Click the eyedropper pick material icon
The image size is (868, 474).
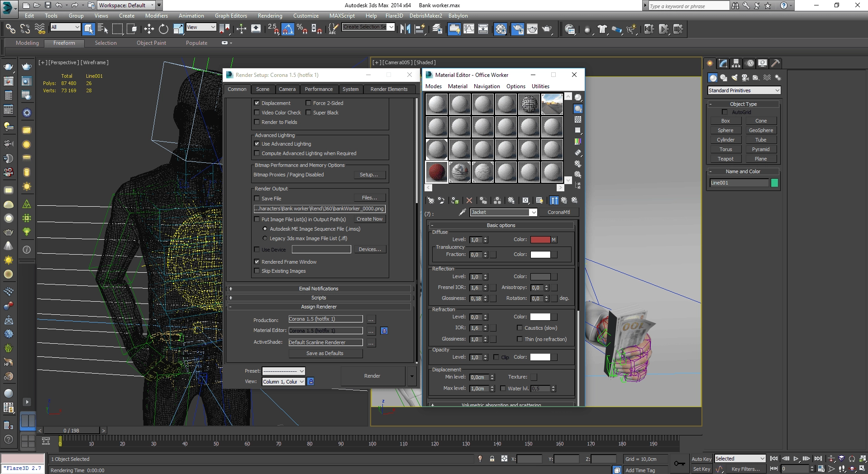463,212
